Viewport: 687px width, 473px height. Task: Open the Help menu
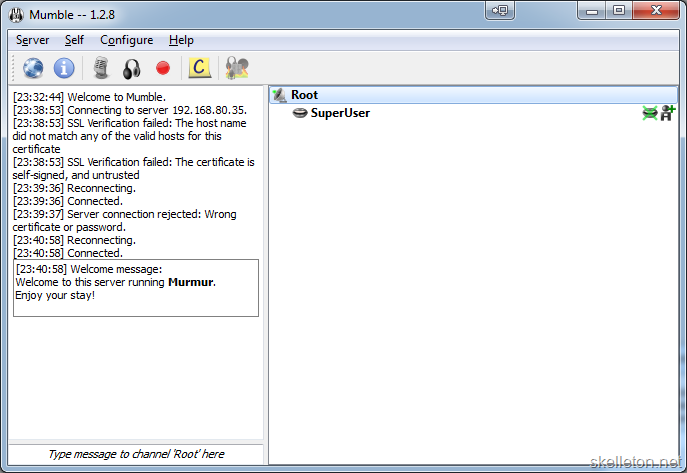point(181,40)
